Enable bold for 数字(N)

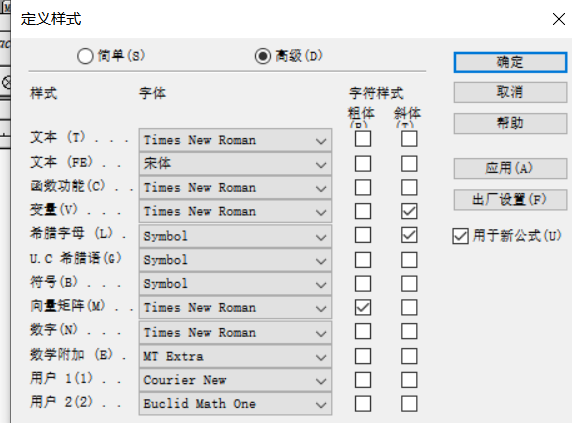[363, 331]
